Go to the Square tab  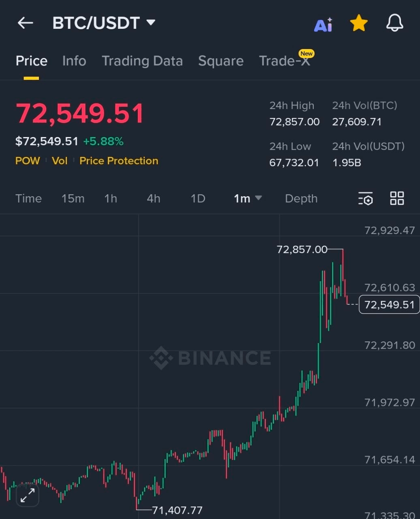(221, 61)
